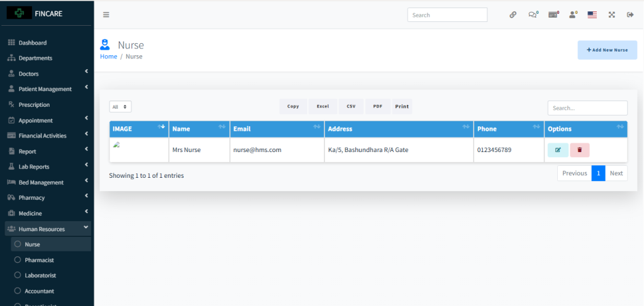644x306 pixels.
Task: Expand the Doctors sidebar menu
Action: (47, 74)
